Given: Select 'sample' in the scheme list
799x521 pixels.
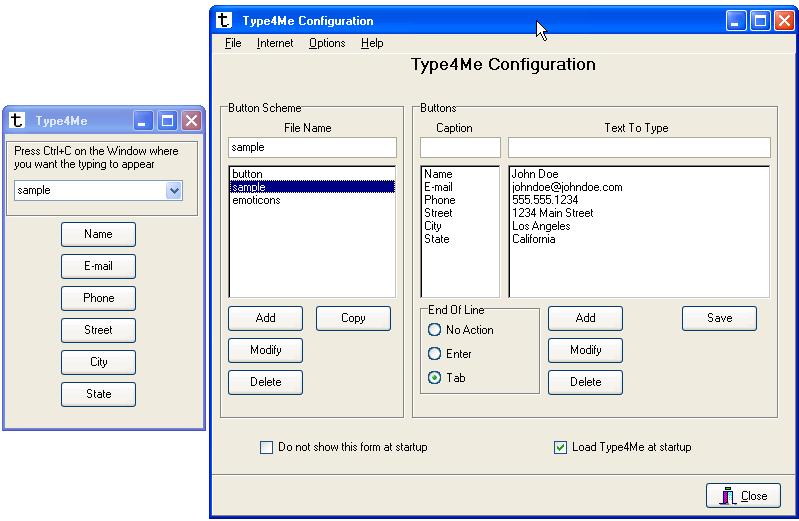Looking at the screenshot, I should [x=312, y=187].
